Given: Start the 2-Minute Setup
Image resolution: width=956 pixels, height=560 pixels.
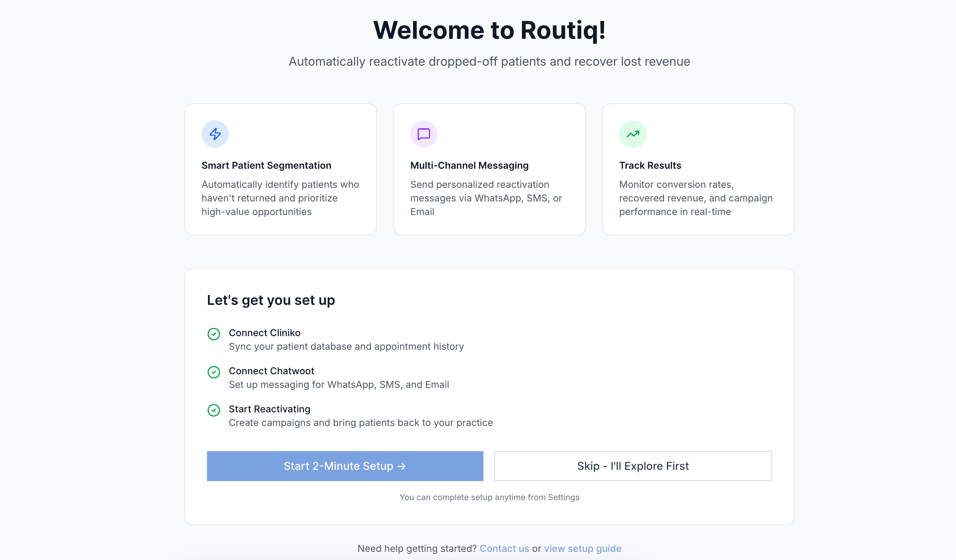Looking at the screenshot, I should pos(345,466).
